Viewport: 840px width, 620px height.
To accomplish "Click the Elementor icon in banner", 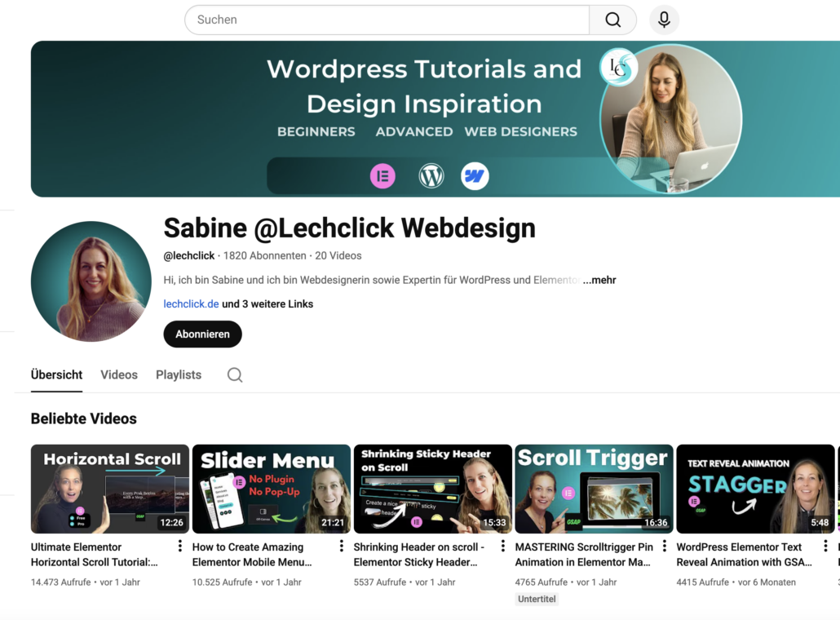I will [382, 176].
